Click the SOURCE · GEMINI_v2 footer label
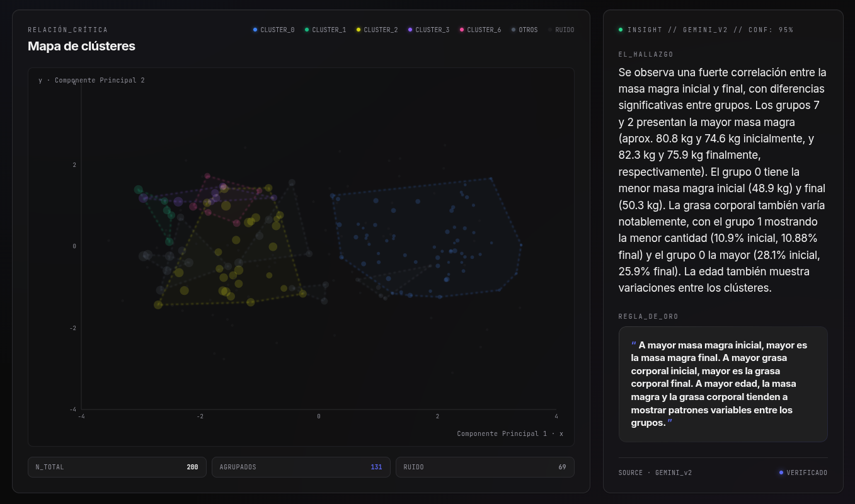 [x=655, y=472]
